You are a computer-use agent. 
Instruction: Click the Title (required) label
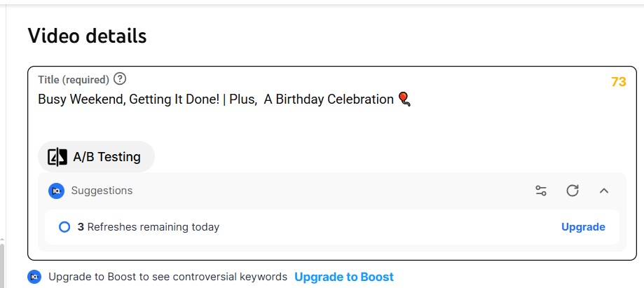click(74, 80)
